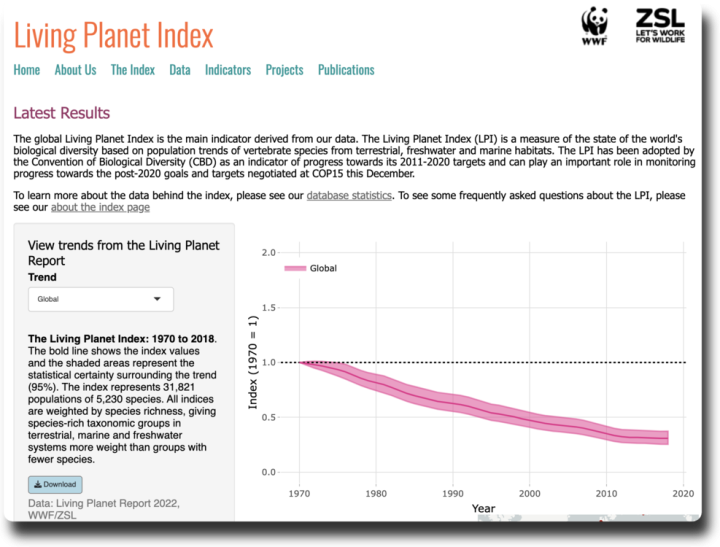Viewport: 720px width, 547px height.
Task: Click the pink Global legend swatch
Action: coord(295,269)
